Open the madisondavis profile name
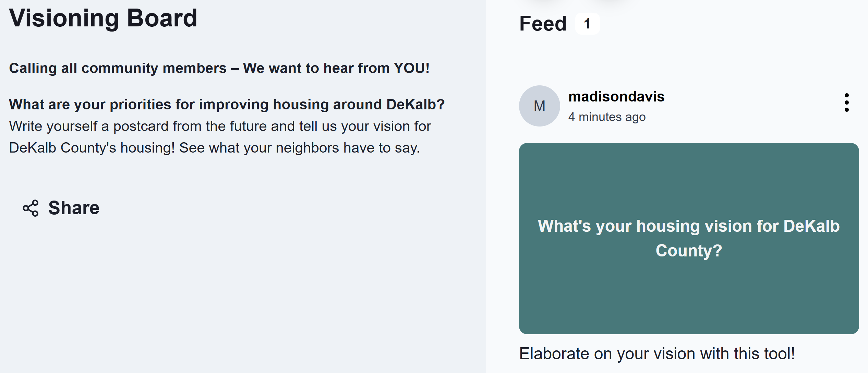Image resolution: width=868 pixels, height=373 pixels. point(616,97)
